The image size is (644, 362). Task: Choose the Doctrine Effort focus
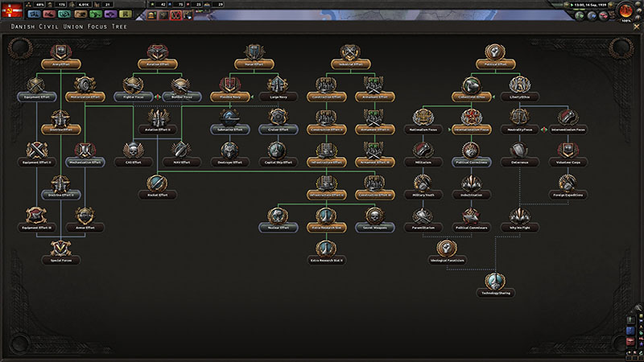click(61, 122)
